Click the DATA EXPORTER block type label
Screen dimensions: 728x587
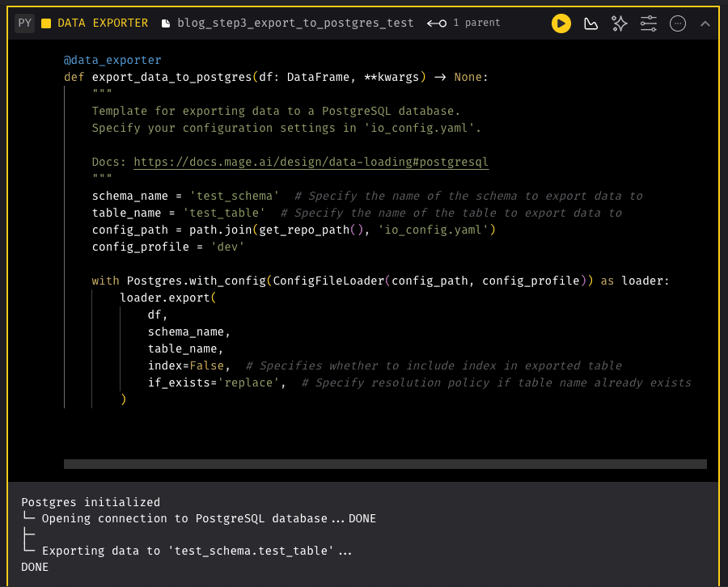pyautogui.click(x=103, y=23)
